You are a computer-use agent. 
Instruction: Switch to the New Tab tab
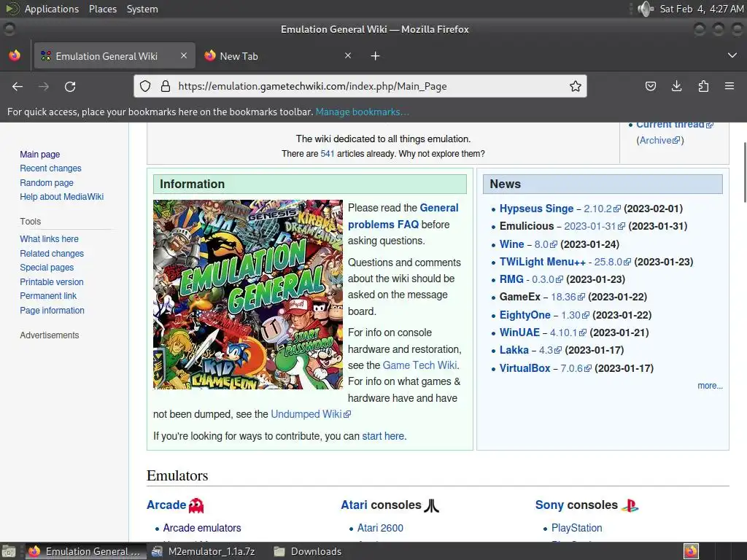(x=278, y=55)
